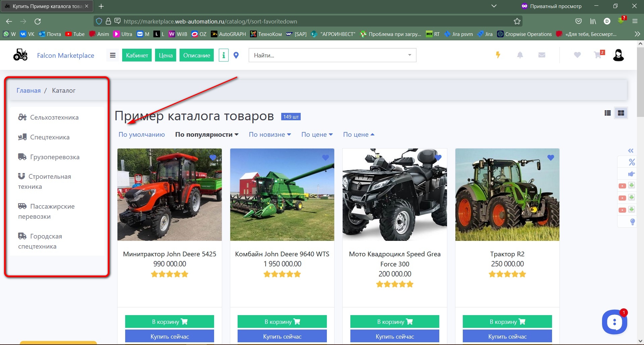Open the Трактор R2 product photo
The height and width of the screenshot is (345, 644).
(507, 195)
